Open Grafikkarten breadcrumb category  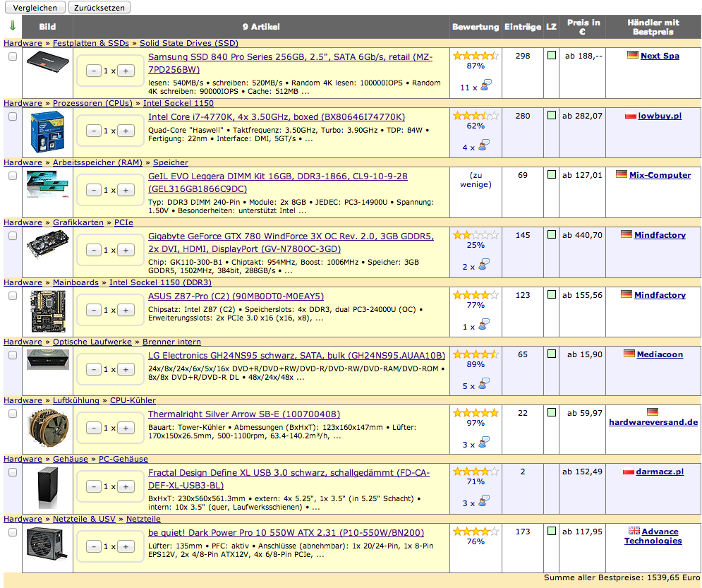pyautogui.click(x=78, y=222)
